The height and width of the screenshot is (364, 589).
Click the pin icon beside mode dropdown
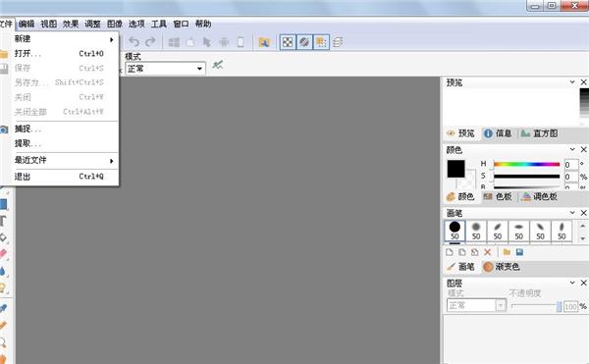click(217, 66)
